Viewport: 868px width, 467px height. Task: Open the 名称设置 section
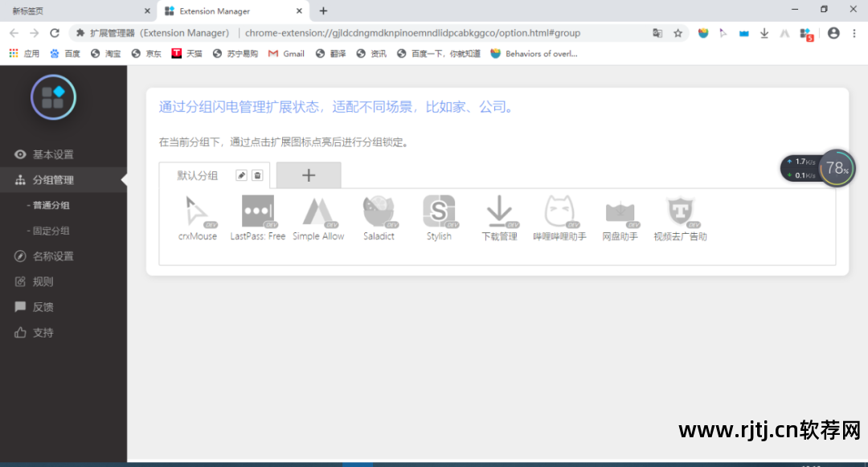pos(49,256)
